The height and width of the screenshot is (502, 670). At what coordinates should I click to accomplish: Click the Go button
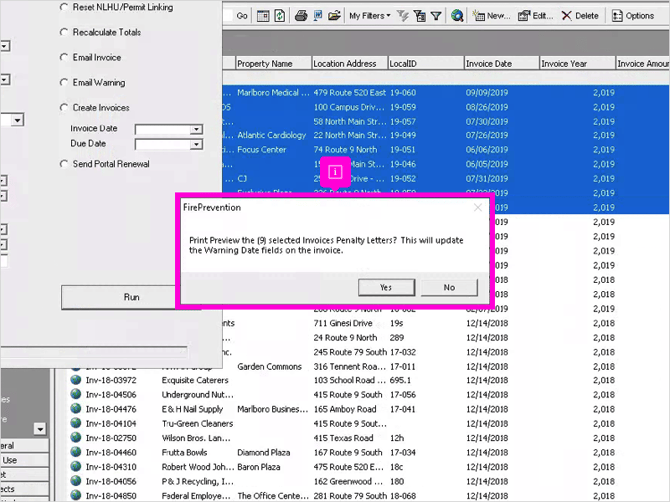coord(242,16)
